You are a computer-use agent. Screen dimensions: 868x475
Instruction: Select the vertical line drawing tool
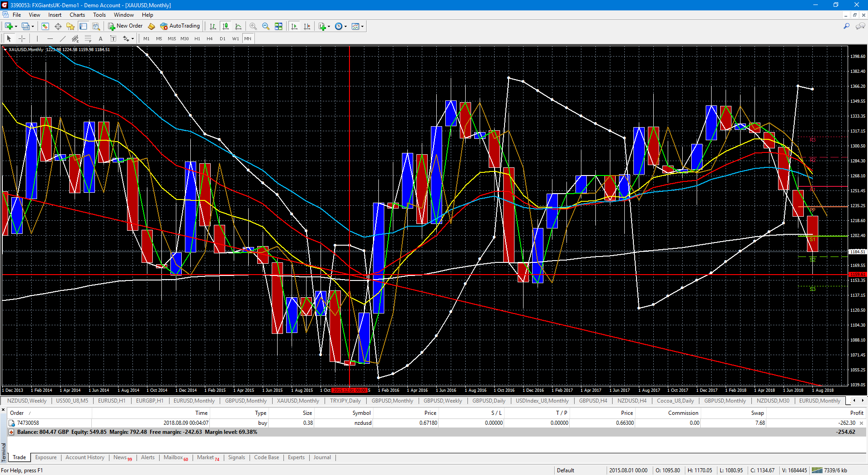pos(37,38)
